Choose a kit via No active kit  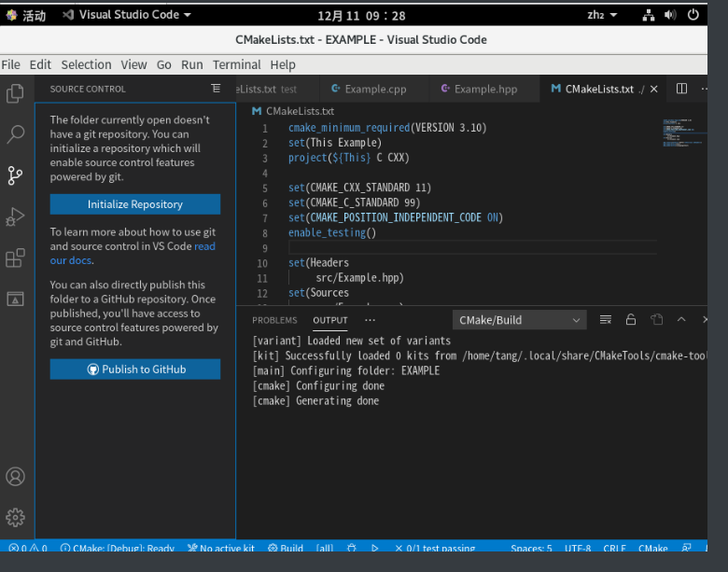[x=221, y=548]
